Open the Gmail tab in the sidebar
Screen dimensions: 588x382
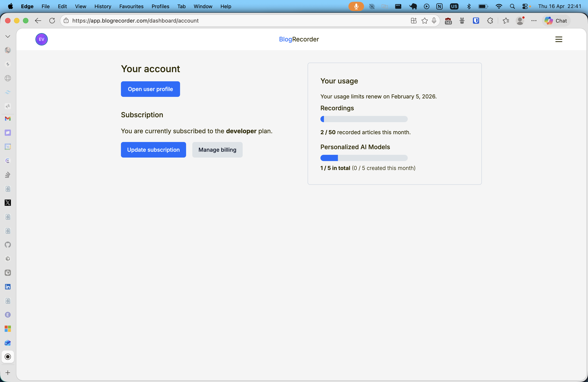(x=8, y=119)
